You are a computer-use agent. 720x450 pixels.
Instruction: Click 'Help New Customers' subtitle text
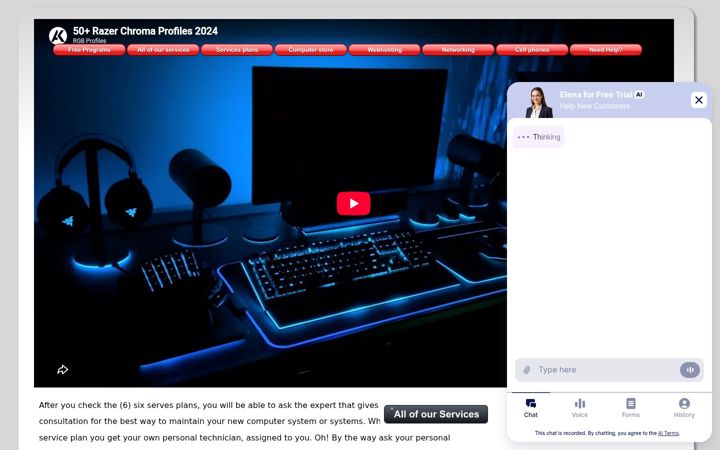pyautogui.click(x=595, y=106)
